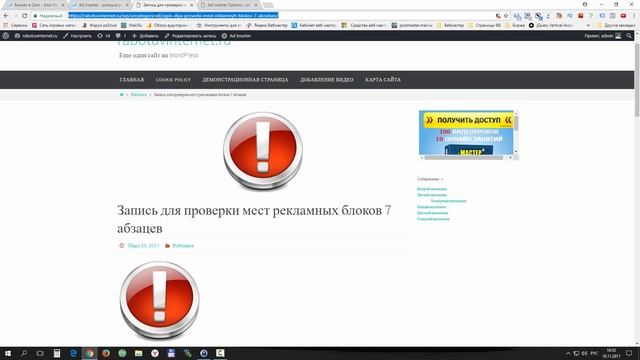Click the large top exclamation image
The height and width of the screenshot is (360, 640).
(x=263, y=151)
